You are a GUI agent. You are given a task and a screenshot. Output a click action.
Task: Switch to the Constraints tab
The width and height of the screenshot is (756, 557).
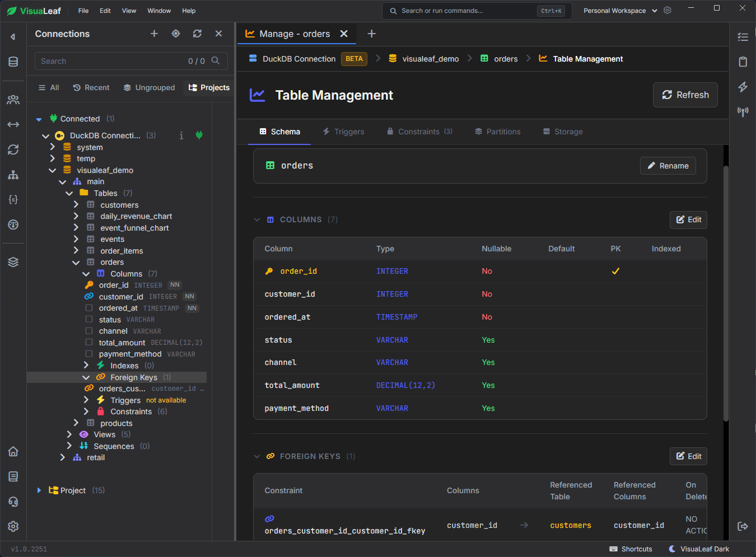click(x=419, y=132)
